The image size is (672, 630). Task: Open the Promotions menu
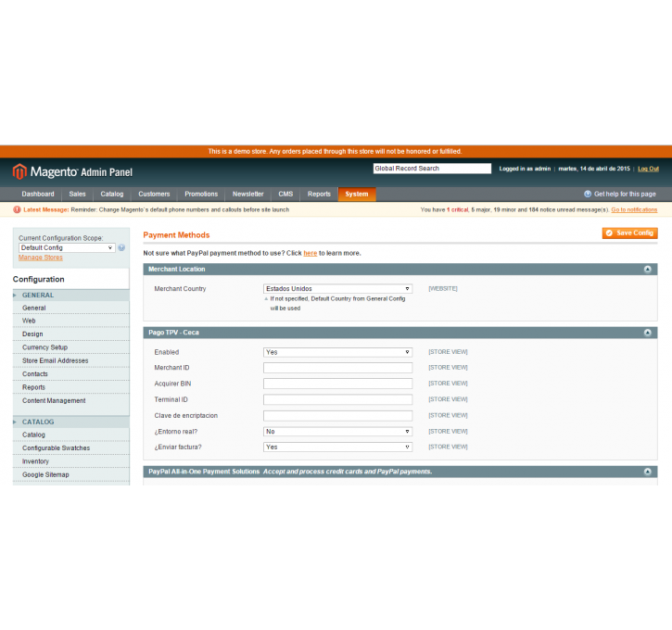point(201,194)
